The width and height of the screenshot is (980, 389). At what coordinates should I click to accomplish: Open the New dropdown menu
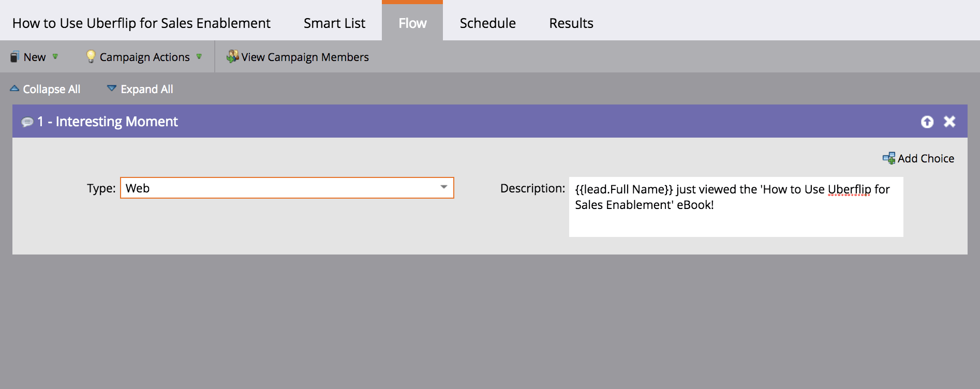click(x=34, y=57)
